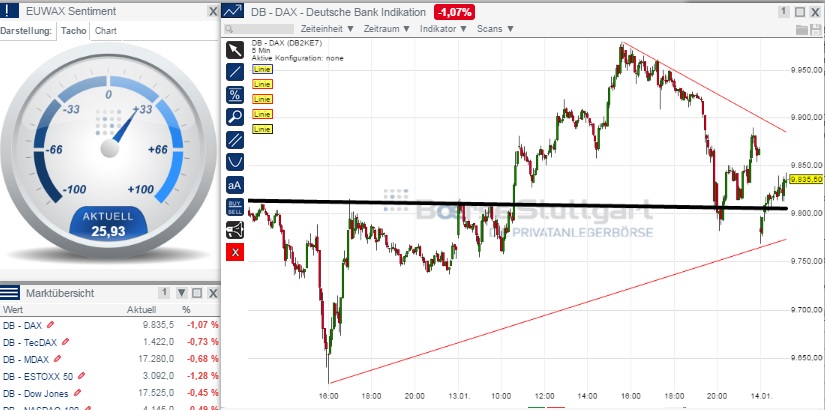The width and height of the screenshot is (825, 410).
Task: Select the trend line drawing tool
Action: click(x=235, y=72)
